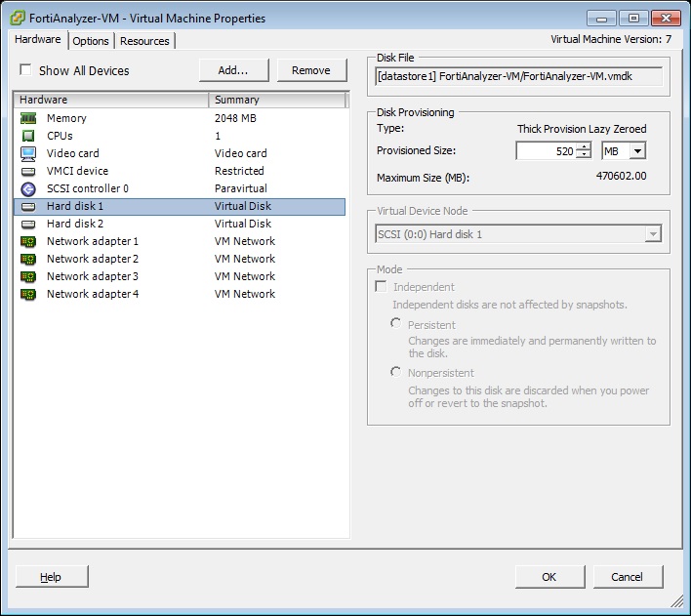Click the Cancel button
The width and height of the screenshot is (691, 616).
pos(628,577)
